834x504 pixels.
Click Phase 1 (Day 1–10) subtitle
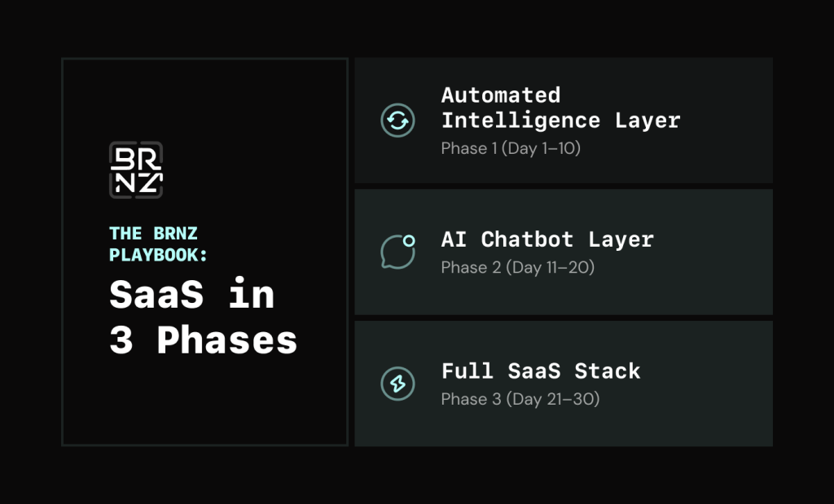(511, 148)
